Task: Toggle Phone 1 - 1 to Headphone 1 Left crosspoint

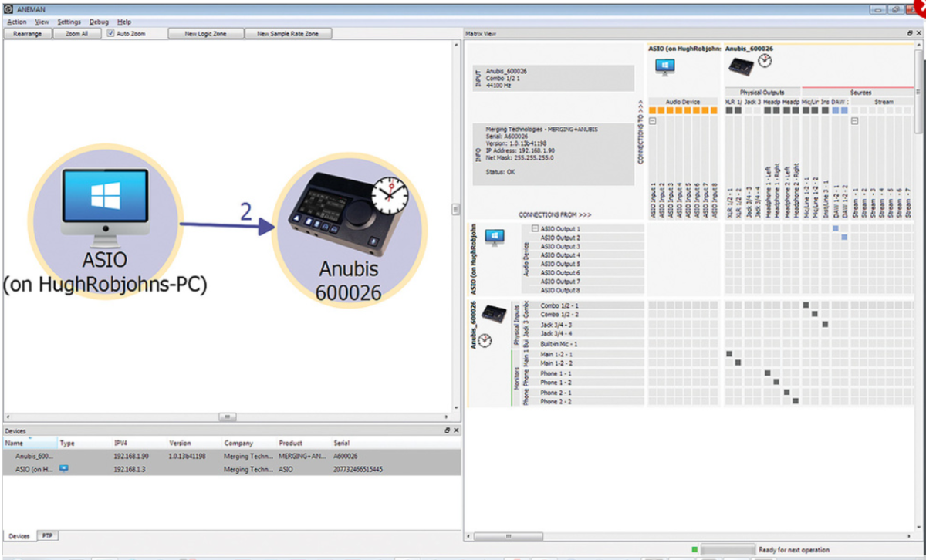Action: (767, 373)
